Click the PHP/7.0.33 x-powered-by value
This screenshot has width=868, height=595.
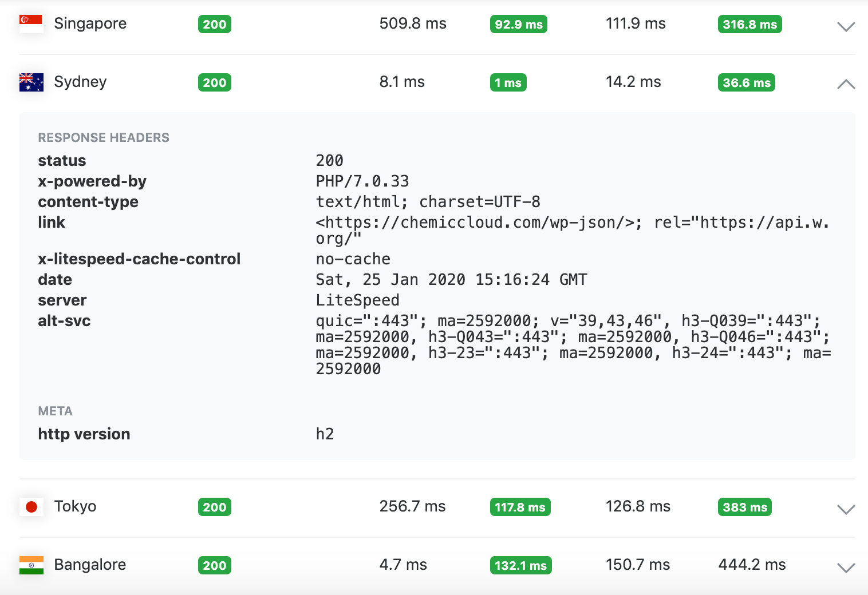click(x=362, y=181)
